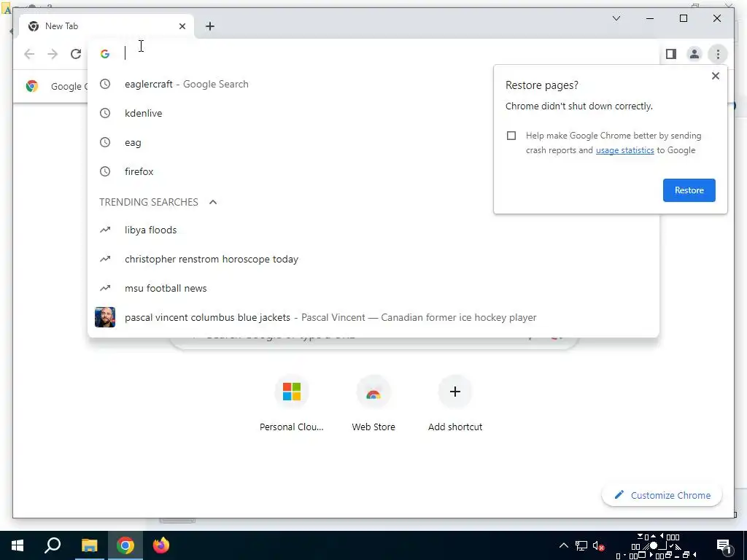This screenshot has width=747, height=560.
Task: Open the Chrome side panel icon
Action: click(671, 54)
